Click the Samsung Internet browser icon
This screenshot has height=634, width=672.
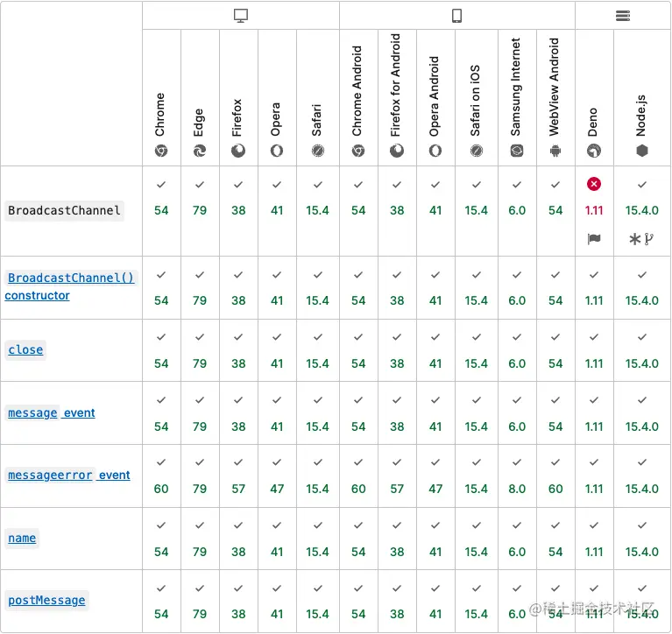[x=517, y=151]
